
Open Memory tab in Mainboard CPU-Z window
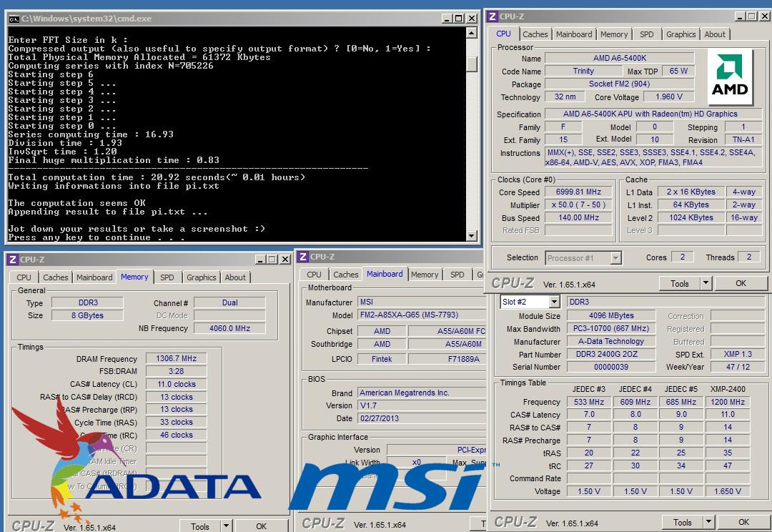(x=425, y=275)
